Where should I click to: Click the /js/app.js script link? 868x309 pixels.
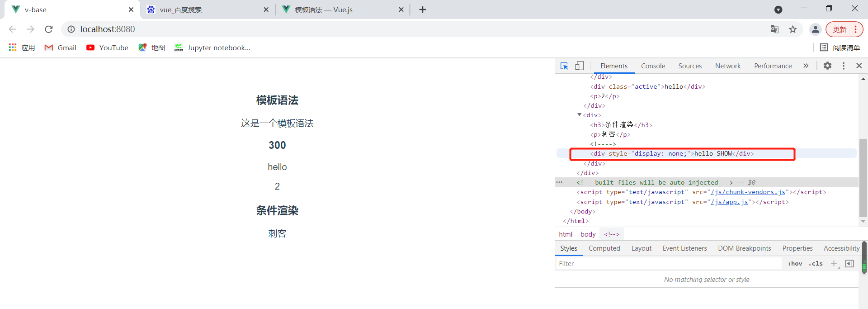point(729,202)
